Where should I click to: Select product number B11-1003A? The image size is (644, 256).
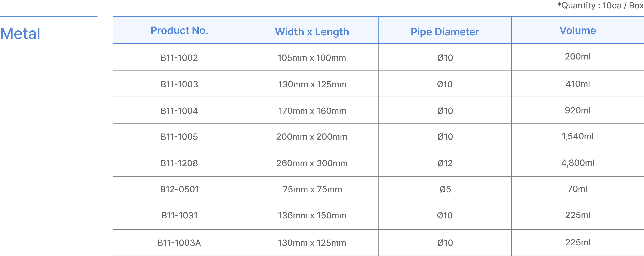[x=179, y=243]
